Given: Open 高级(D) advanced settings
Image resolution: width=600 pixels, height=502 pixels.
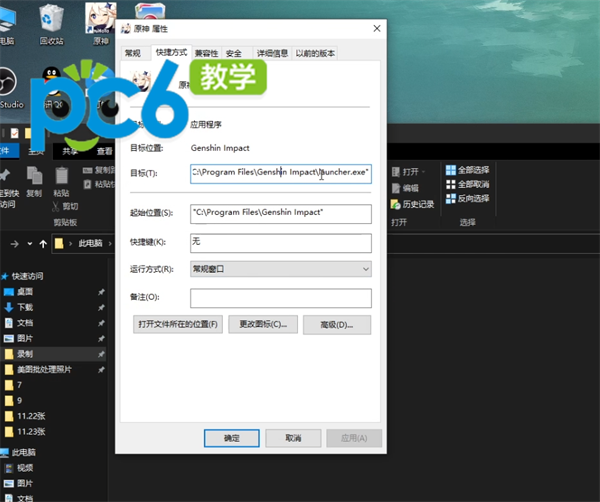Looking at the screenshot, I should (x=337, y=325).
